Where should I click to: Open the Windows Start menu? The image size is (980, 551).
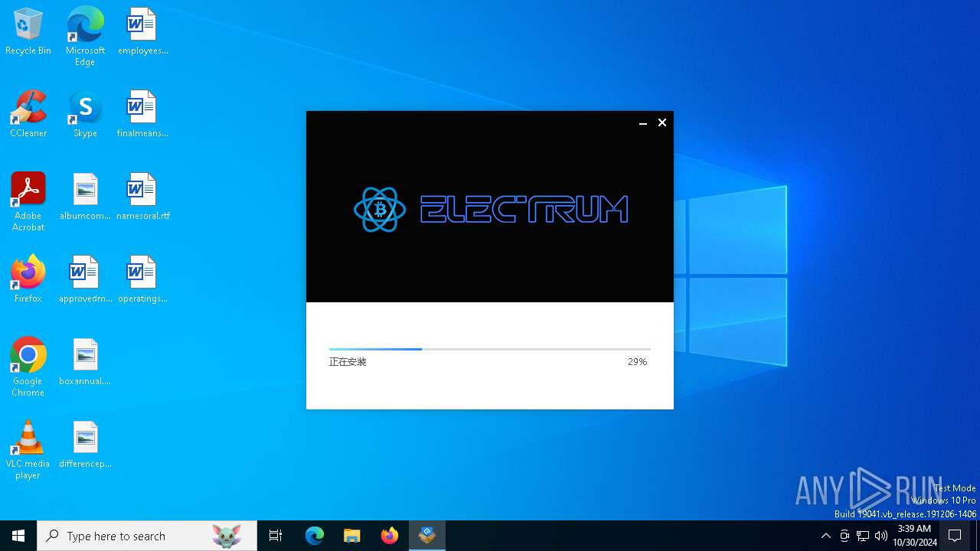18,536
